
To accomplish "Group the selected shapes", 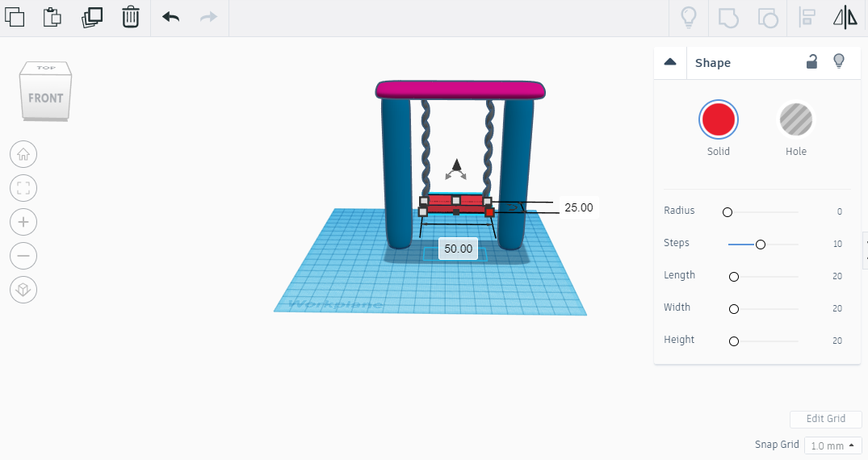I will pos(728,18).
